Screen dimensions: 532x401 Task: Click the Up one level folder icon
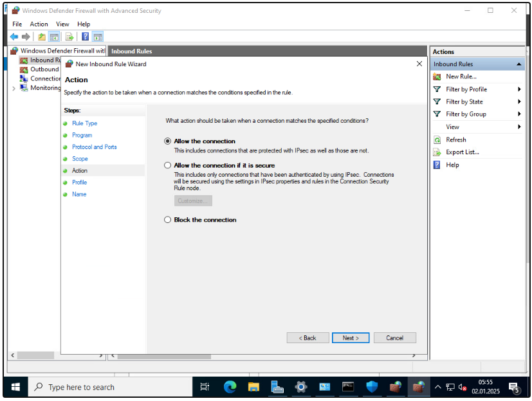coord(42,37)
